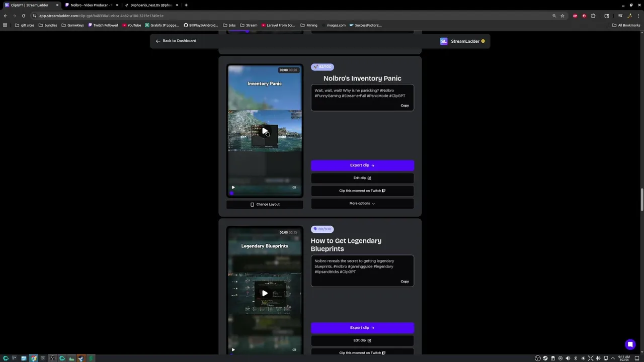644x362 pixels.
Task: Open a new browser tab
Action: (186, 5)
